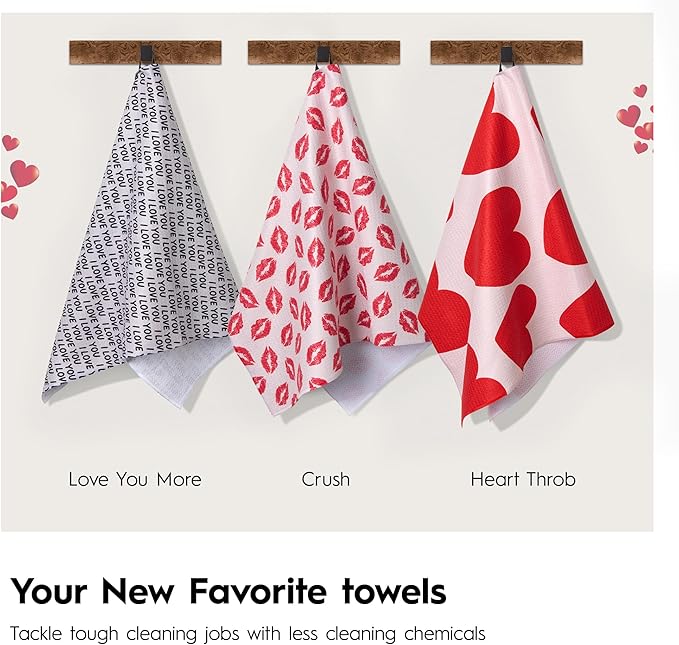679x645 pixels.
Task: Click the 'Love You More' caption
Action: pos(135,480)
